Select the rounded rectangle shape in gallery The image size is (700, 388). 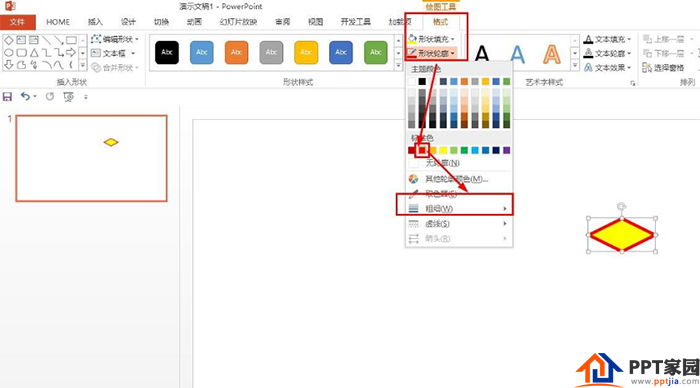[x=21, y=53]
